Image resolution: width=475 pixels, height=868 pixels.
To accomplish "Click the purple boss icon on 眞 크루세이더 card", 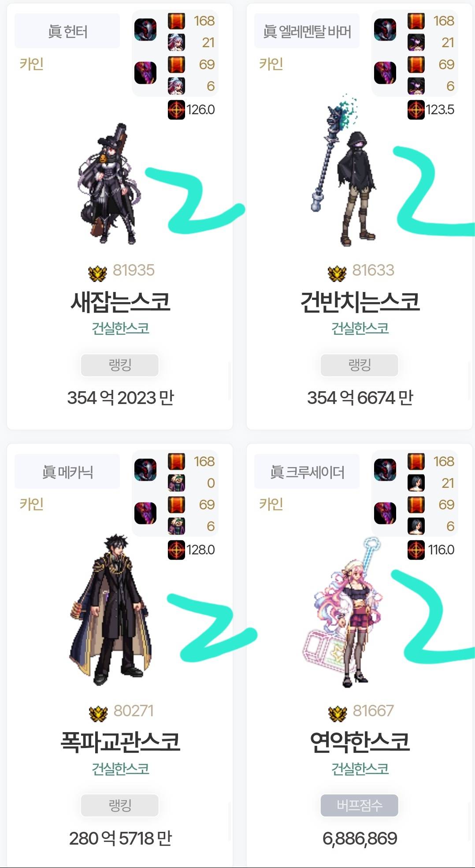I will [x=385, y=513].
